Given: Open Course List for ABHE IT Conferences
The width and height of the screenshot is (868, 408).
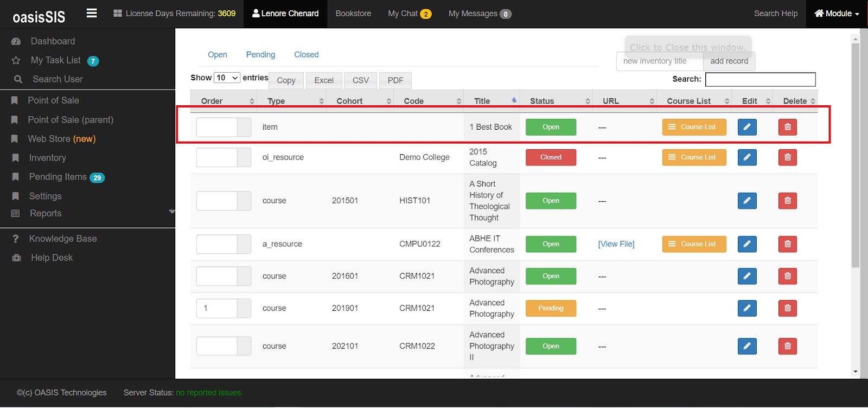Looking at the screenshot, I should 694,244.
